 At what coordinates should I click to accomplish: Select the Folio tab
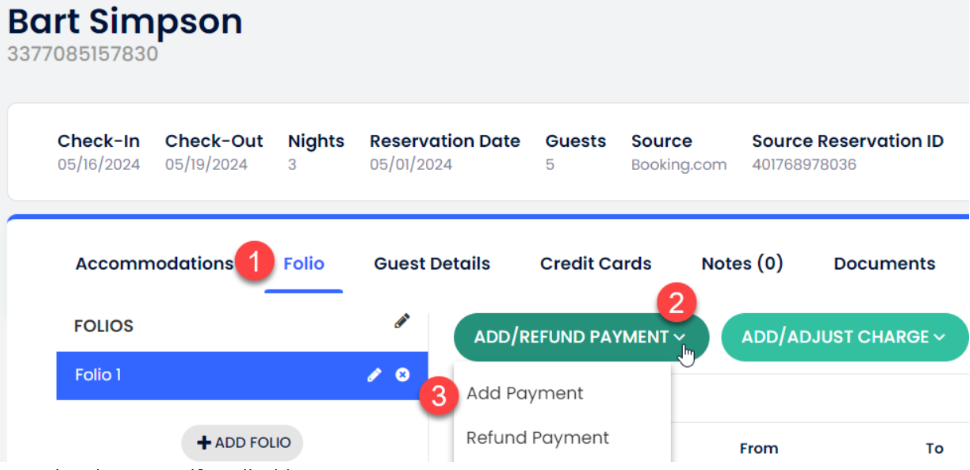click(x=304, y=264)
